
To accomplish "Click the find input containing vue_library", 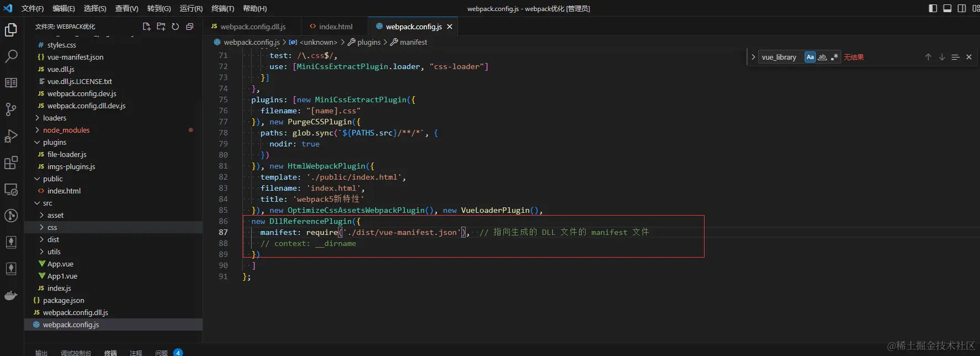I will tap(780, 57).
